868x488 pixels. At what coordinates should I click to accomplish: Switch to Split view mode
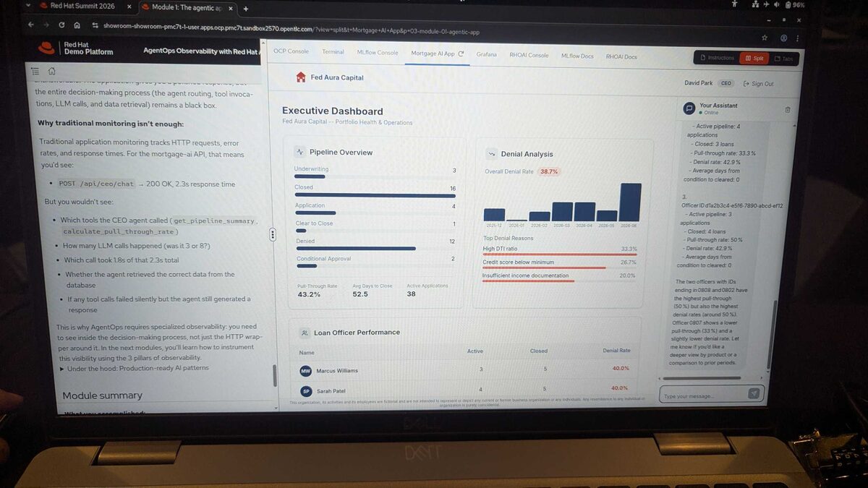point(753,59)
